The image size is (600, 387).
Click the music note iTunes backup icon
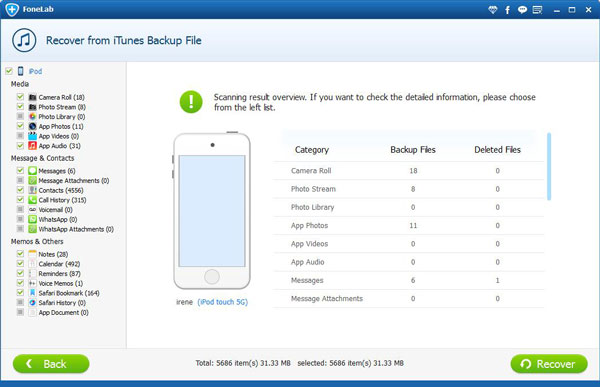[24, 40]
